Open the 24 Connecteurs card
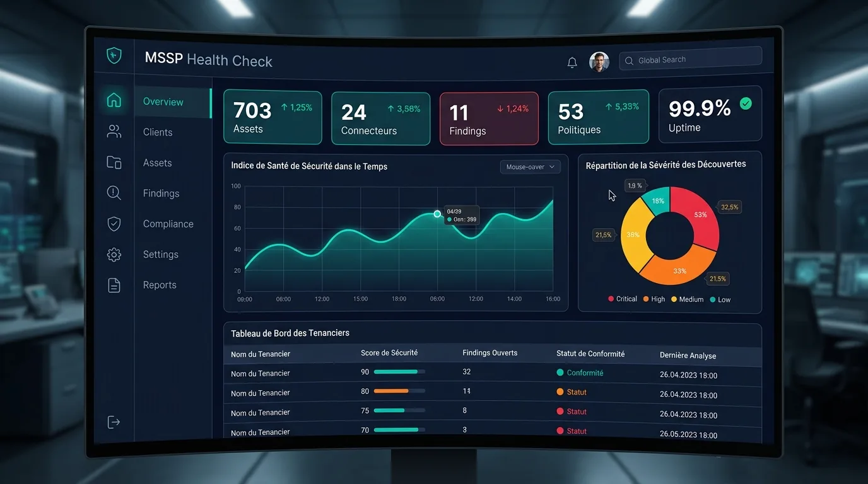Screen dimensions: 868x484 (380, 118)
